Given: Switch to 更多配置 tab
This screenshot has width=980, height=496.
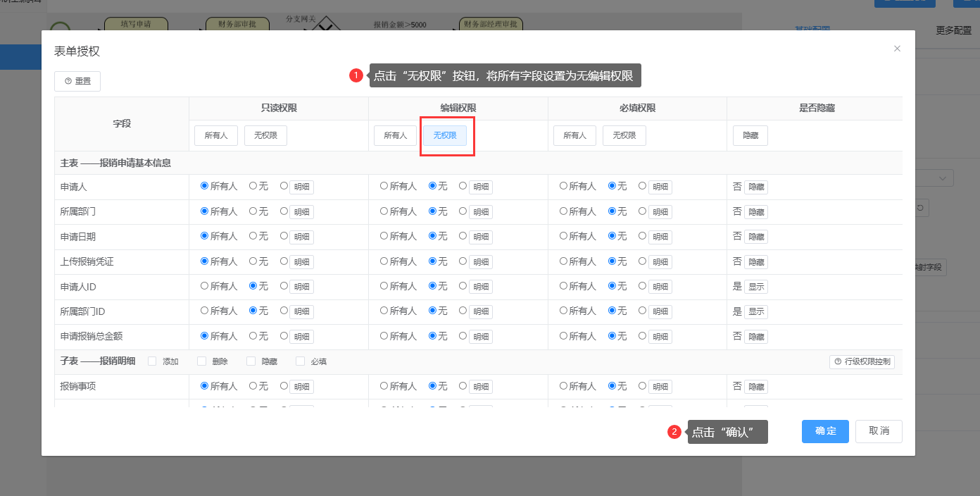Looking at the screenshot, I should 953,30.
